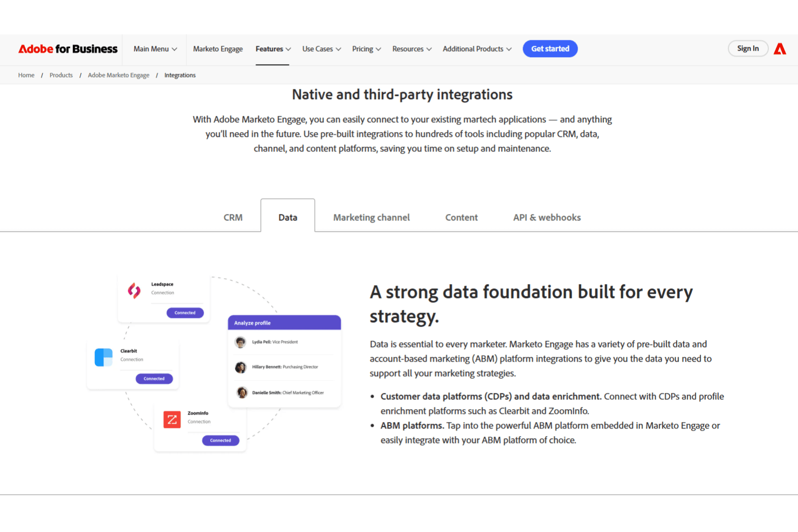Screen dimensions: 798x532
Task: Click the ZoomInfo logo icon
Action: 172,419
